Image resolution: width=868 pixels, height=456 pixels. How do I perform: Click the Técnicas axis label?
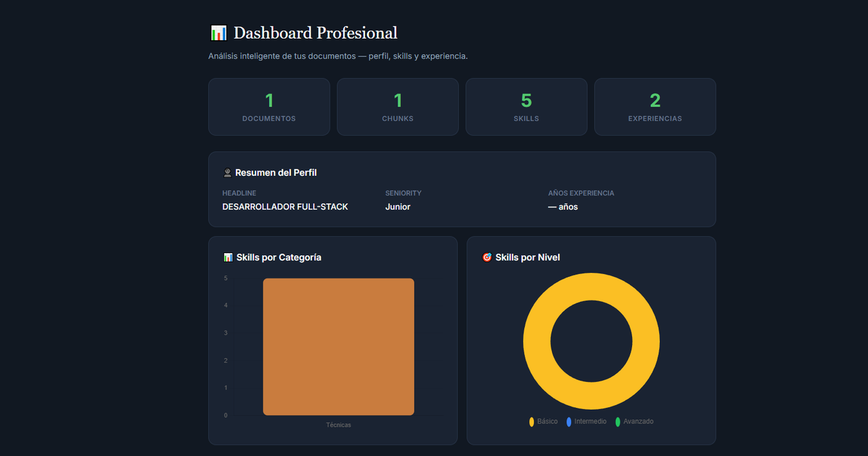[338, 425]
